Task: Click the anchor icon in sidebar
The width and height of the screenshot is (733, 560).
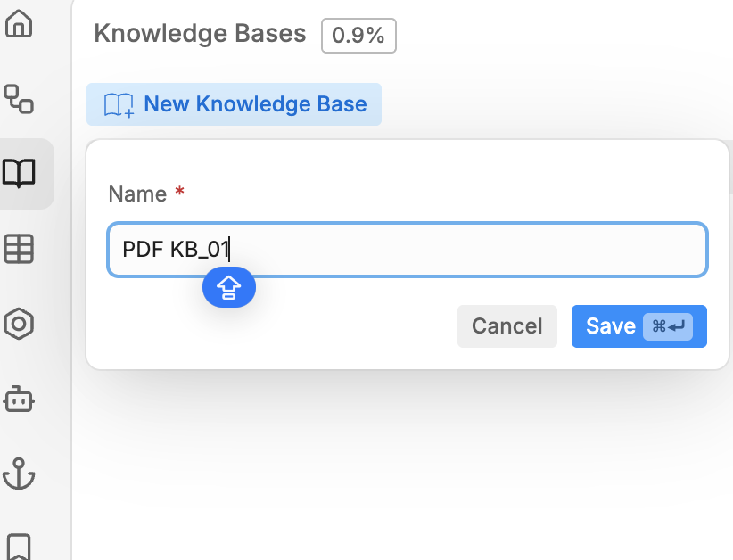Action: 19,474
